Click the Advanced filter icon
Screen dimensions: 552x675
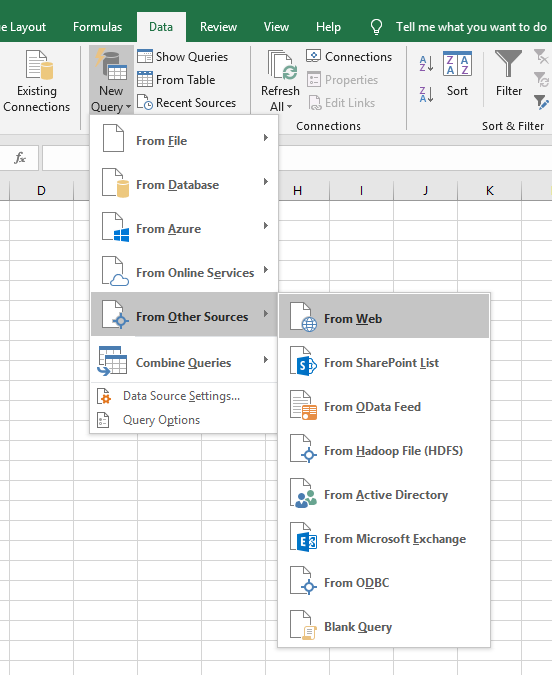541,102
